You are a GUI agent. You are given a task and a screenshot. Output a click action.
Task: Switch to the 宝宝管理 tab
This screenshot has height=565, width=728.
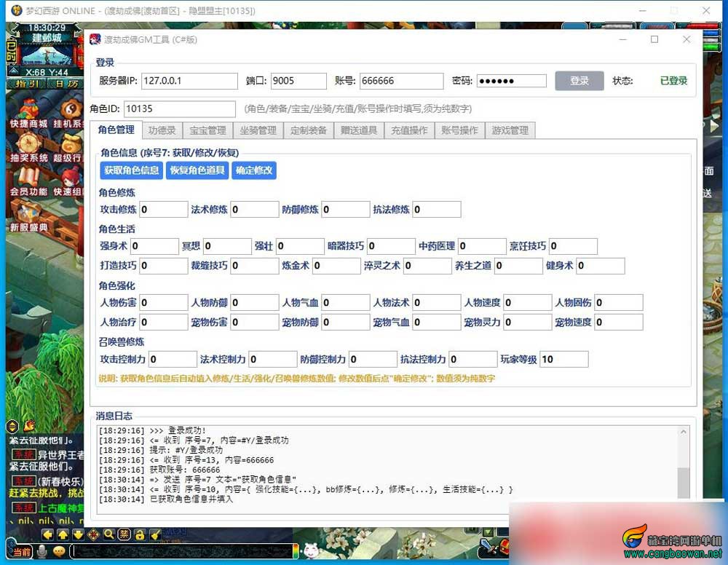coord(207,130)
